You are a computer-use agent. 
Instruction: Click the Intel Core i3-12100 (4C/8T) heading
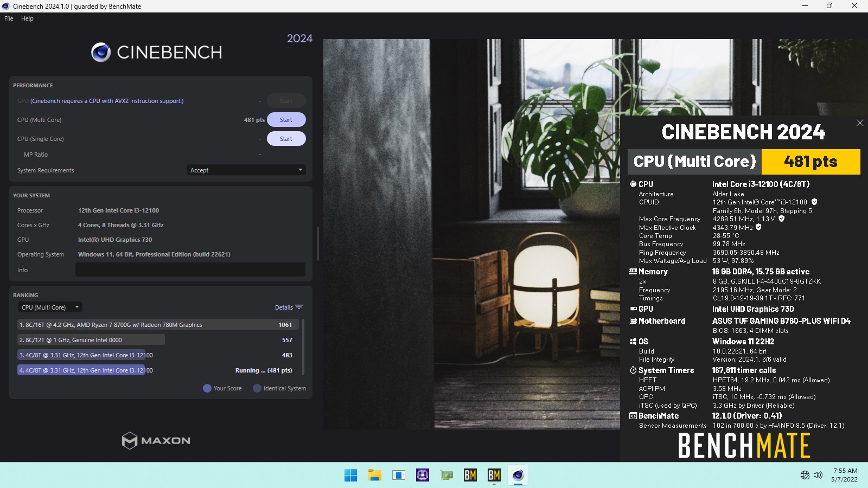pos(761,184)
